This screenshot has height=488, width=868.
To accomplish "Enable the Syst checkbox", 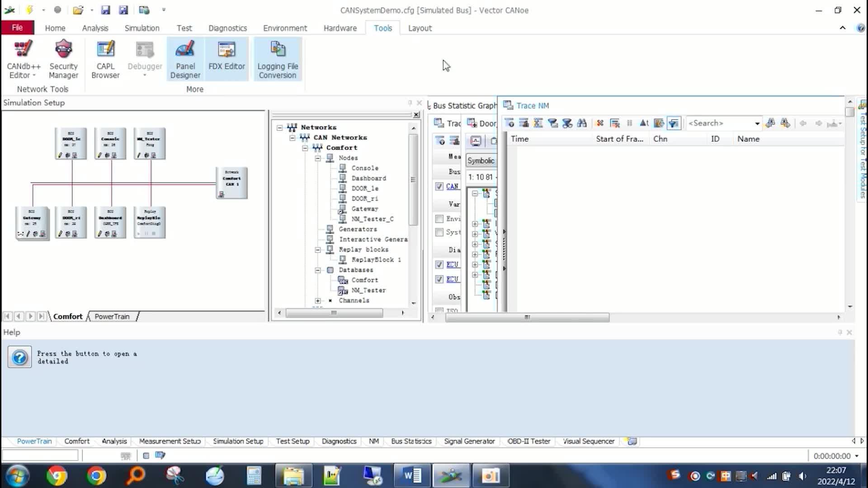I will (x=439, y=232).
